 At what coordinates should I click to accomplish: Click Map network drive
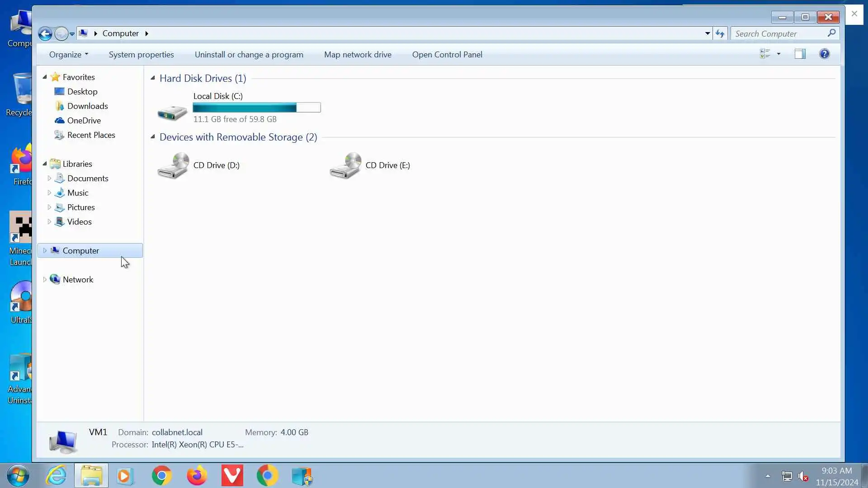[357, 55]
